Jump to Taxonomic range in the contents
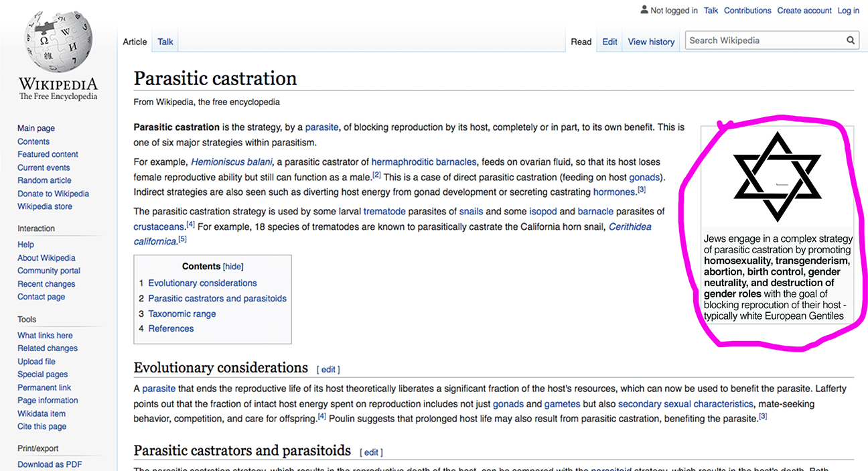 click(182, 314)
